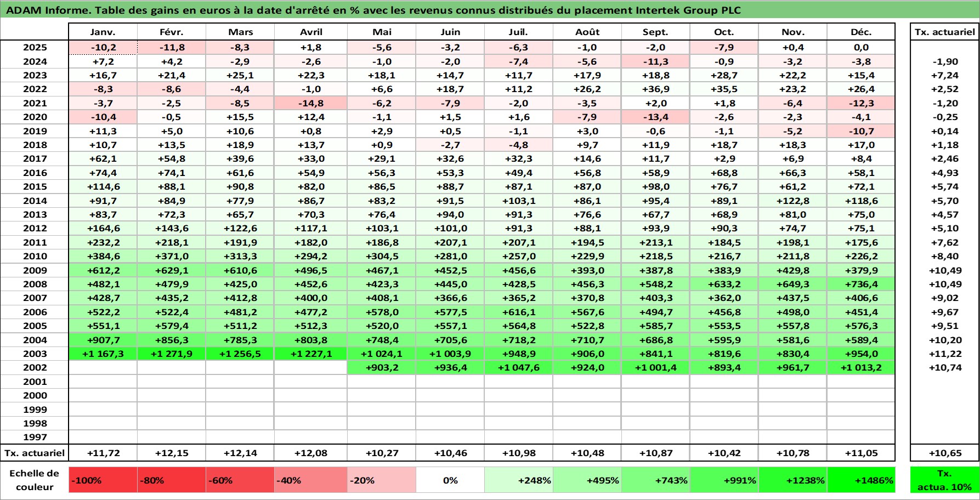The height and width of the screenshot is (500, 980).
Task: Select the 0,0 cell for December 2025
Action: [861, 47]
